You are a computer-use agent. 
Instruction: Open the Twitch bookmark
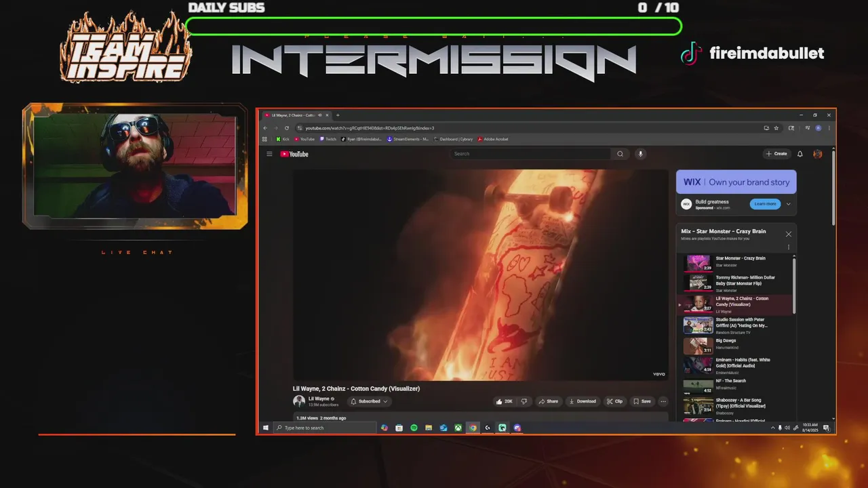(328, 139)
